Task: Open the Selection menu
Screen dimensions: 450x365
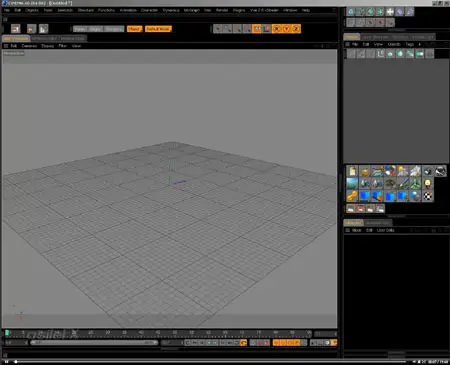Action: [65, 10]
